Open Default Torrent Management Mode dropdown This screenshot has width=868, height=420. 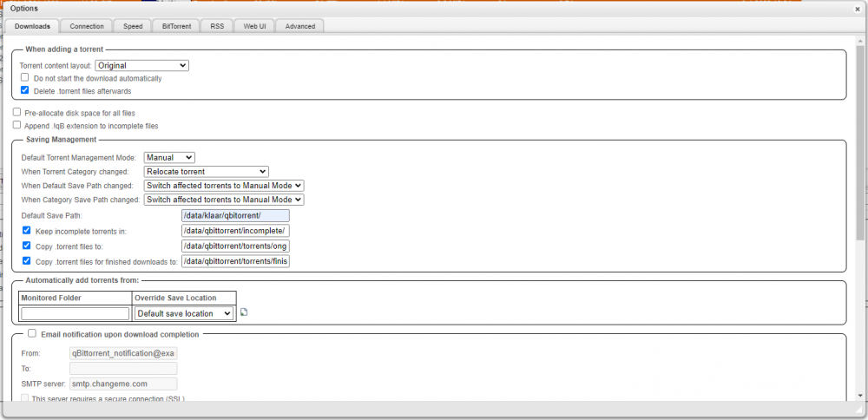click(169, 158)
